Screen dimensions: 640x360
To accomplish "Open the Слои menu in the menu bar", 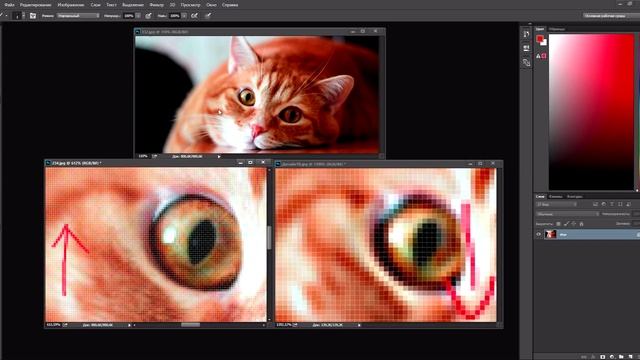I will click(95, 5).
